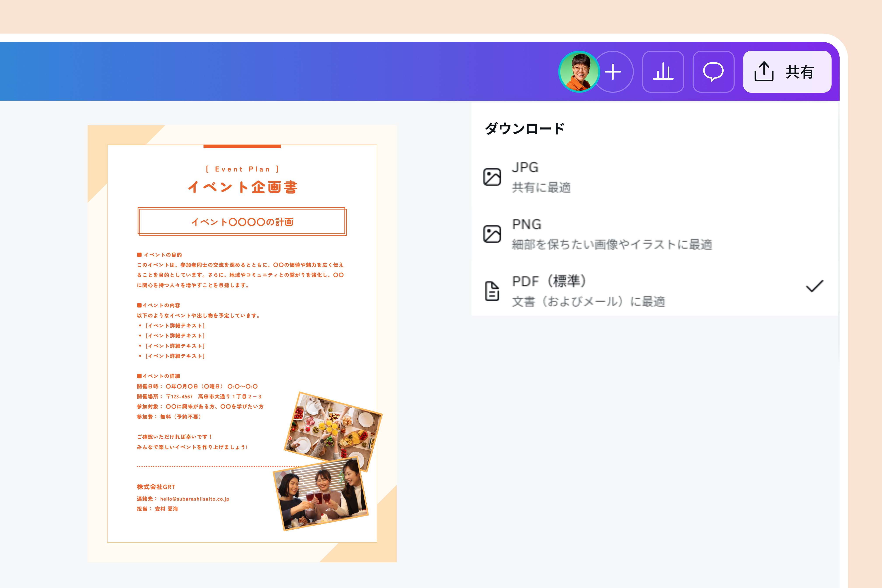Viewport: 882px width, 588px height.
Task: Click 以下のようなイベントや出し物を予定しています text
Action: pyautogui.click(x=199, y=315)
